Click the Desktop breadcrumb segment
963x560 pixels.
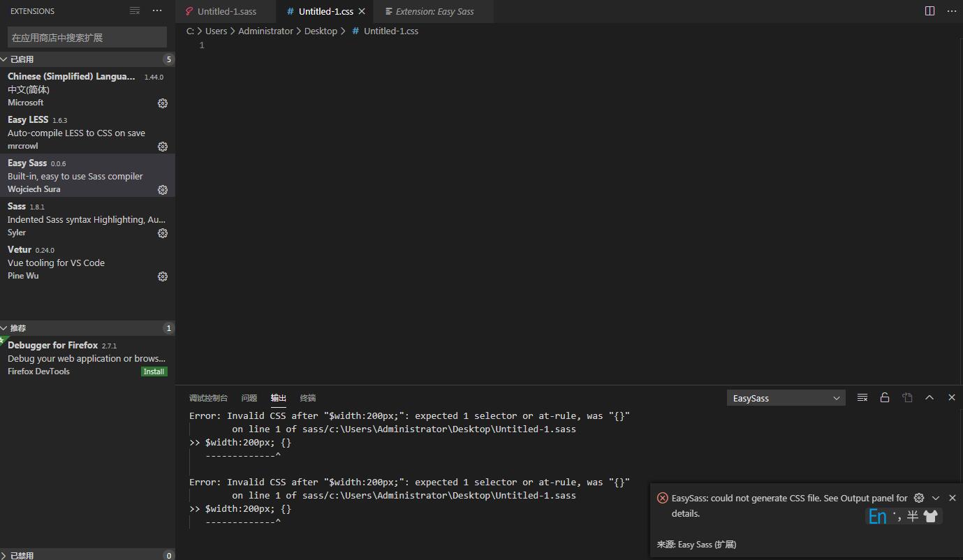pos(321,31)
